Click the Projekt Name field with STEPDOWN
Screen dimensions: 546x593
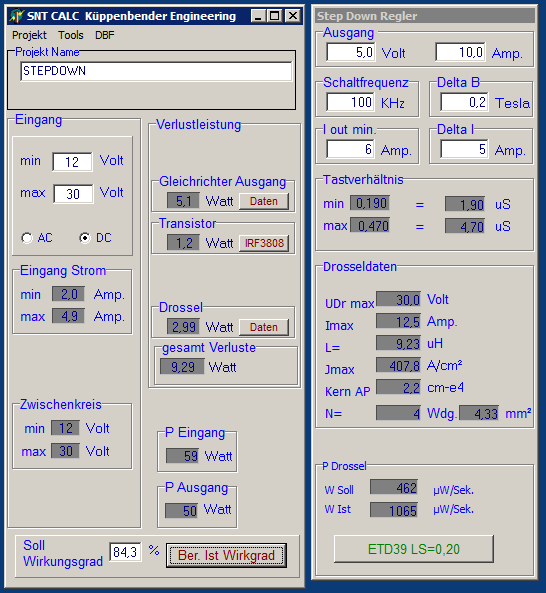click(x=156, y=71)
